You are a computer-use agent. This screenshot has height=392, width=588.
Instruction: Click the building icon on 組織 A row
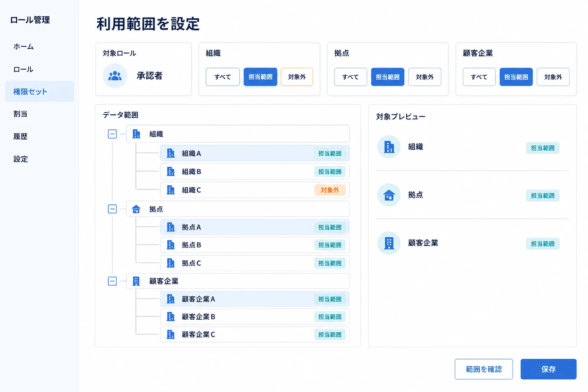(171, 153)
